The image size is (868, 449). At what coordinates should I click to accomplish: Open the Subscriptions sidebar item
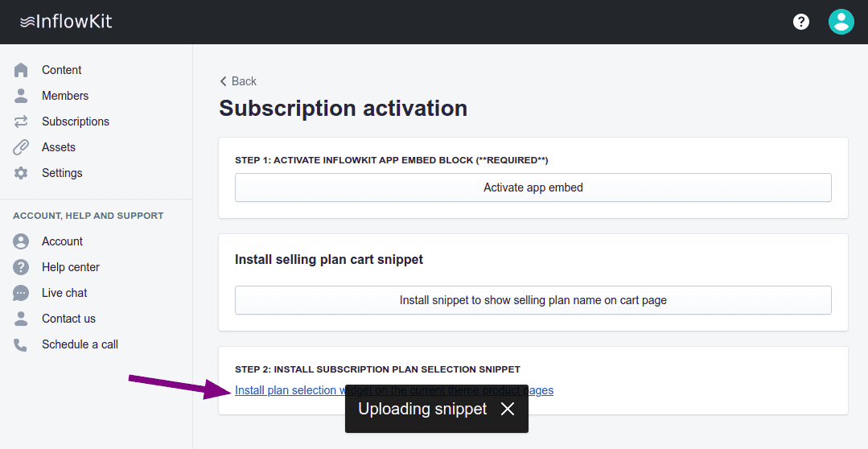[x=76, y=122]
